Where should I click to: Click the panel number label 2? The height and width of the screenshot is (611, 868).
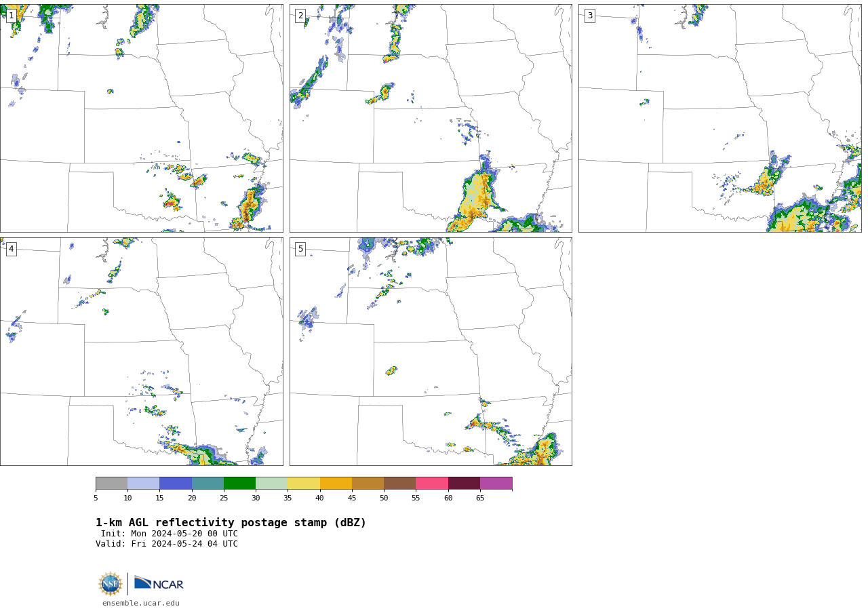[300, 16]
